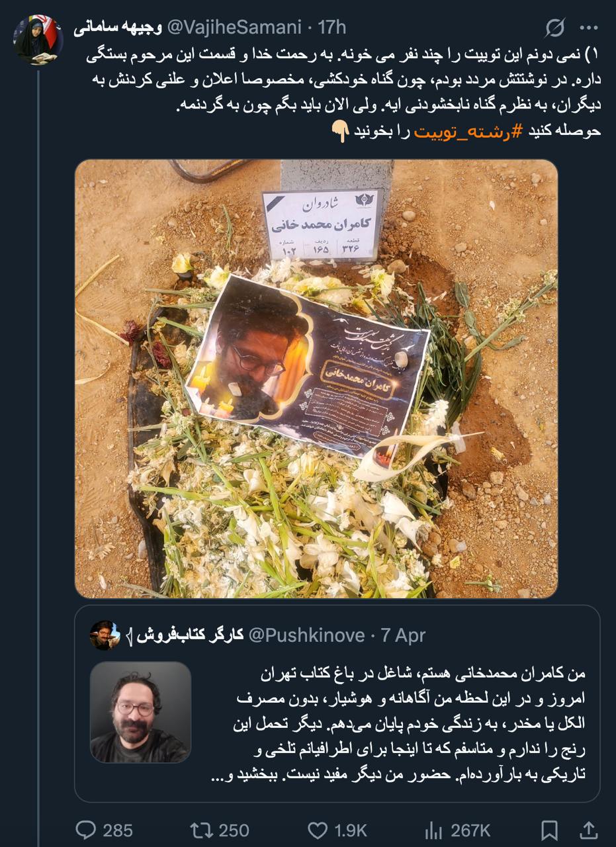
Task: Bookmark this tweet
Action: click(x=549, y=830)
